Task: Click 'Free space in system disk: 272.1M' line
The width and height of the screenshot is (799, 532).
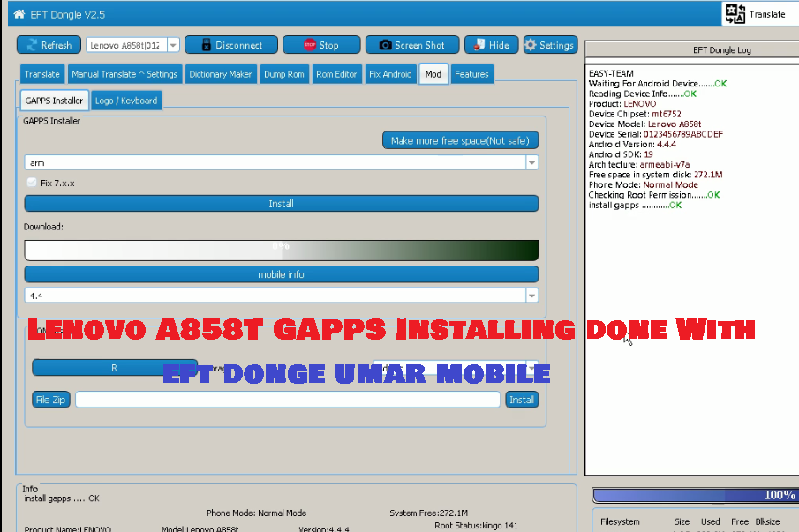Action: click(655, 175)
